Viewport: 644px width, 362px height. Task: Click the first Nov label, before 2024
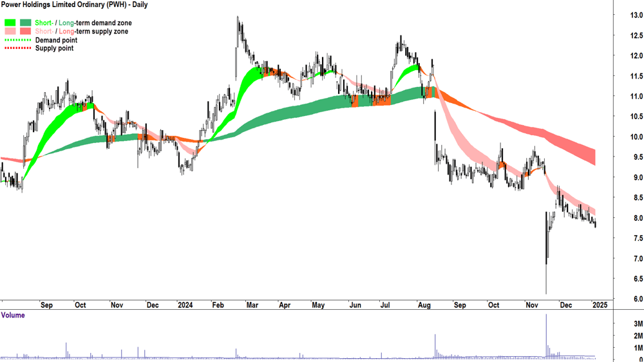(117, 305)
